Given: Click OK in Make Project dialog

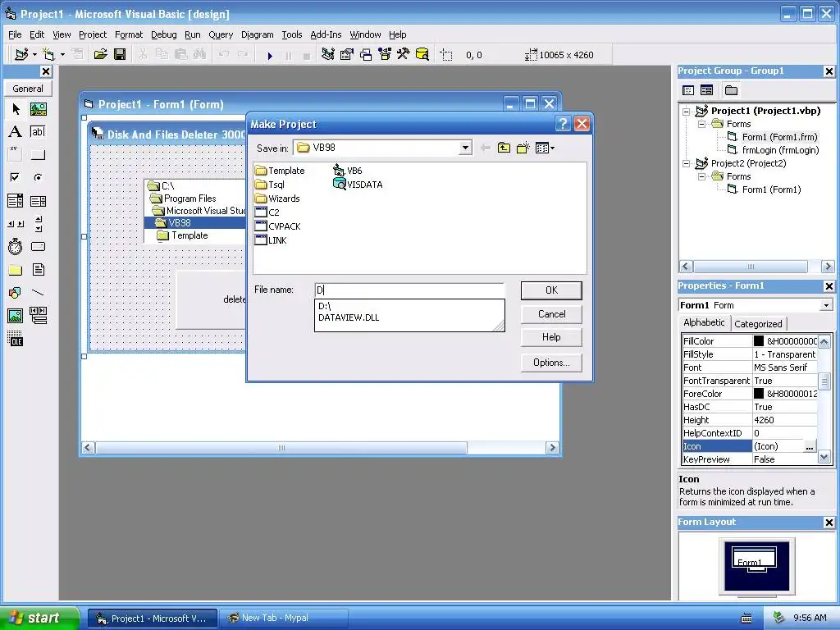Looking at the screenshot, I should (x=551, y=290).
